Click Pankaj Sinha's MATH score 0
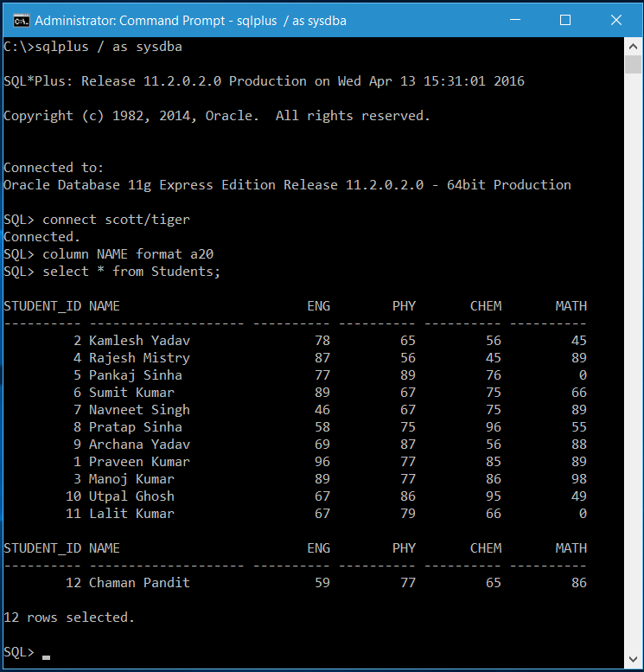Image resolution: width=644 pixels, height=672 pixels. pos(583,375)
